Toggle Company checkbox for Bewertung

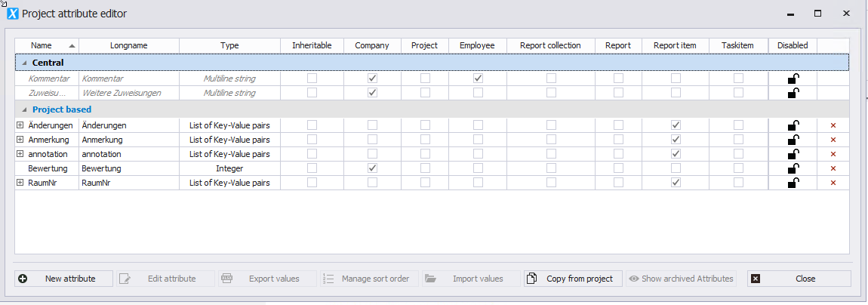point(372,168)
